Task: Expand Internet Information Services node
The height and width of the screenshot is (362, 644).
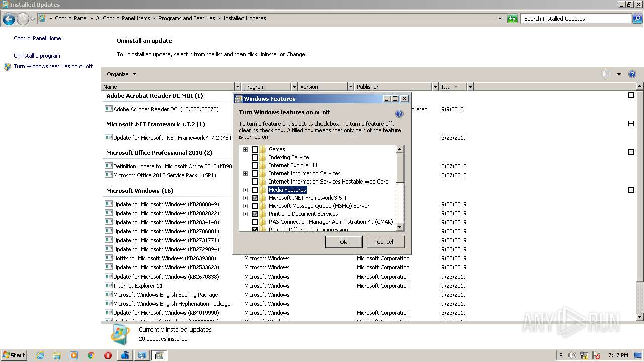Action: click(x=245, y=173)
